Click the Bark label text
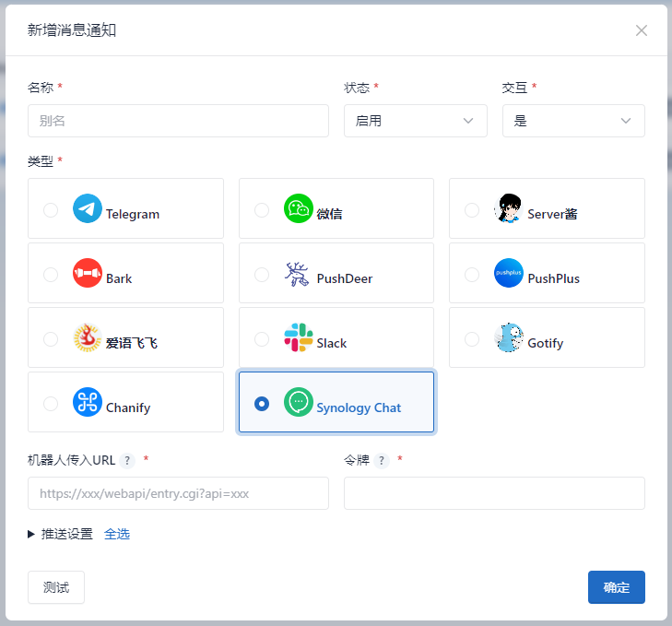 pyautogui.click(x=119, y=278)
